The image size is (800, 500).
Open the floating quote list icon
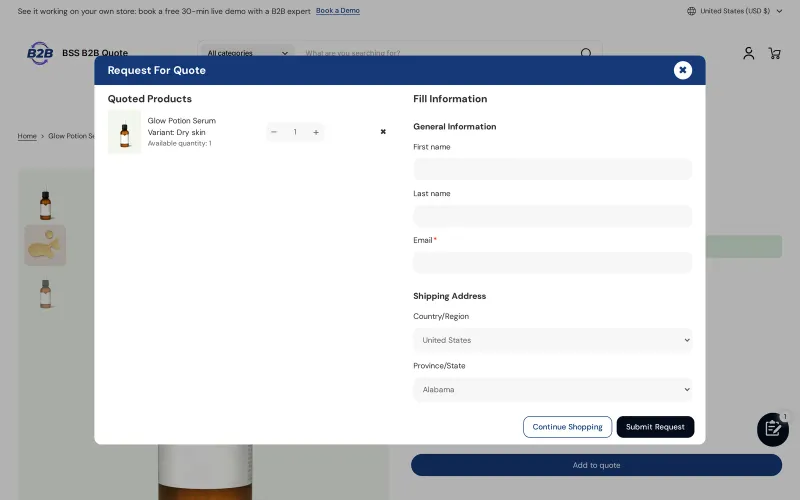click(772, 429)
